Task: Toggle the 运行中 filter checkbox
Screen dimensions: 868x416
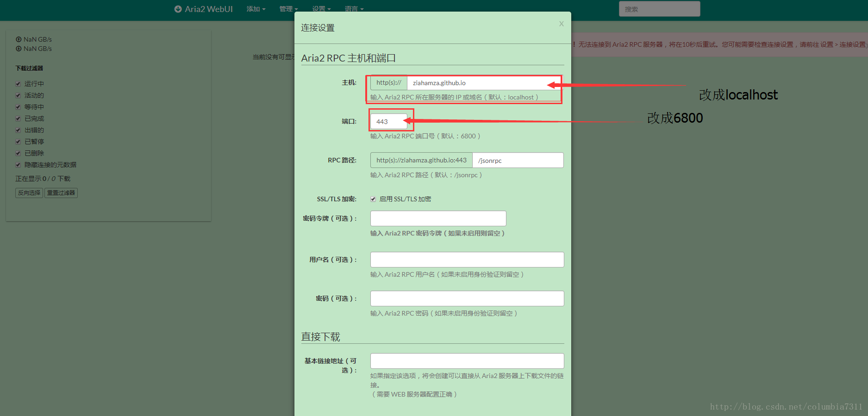Action: point(18,84)
